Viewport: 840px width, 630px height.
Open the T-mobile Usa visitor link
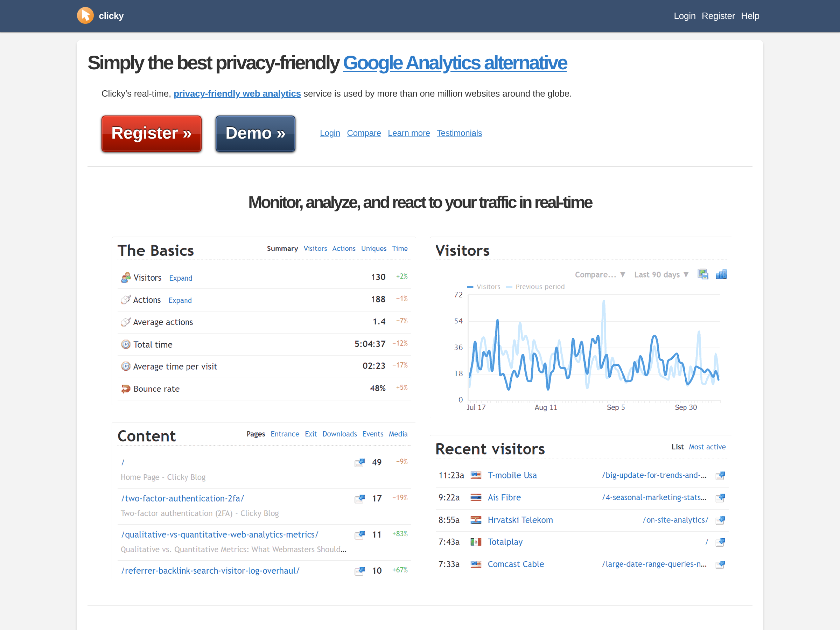[512, 475]
